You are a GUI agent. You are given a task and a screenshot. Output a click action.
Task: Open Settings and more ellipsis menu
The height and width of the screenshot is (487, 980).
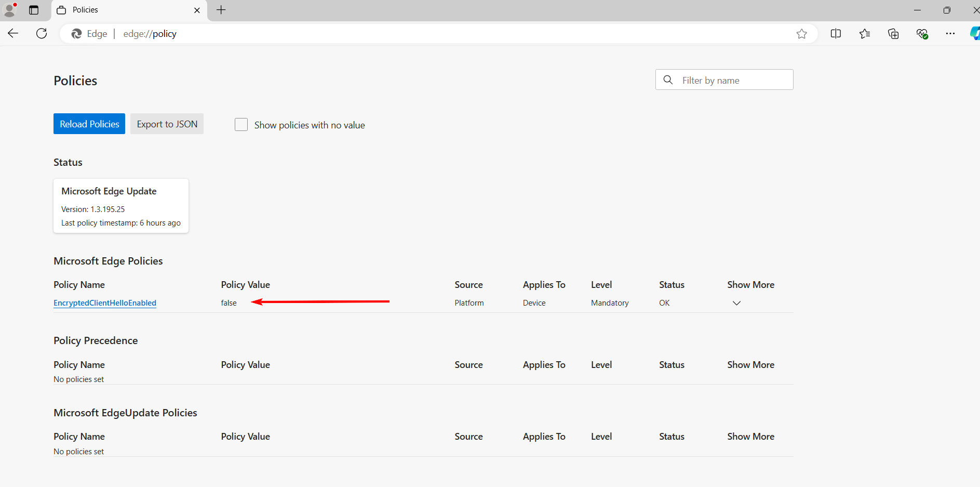pyautogui.click(x=950, y=34)
